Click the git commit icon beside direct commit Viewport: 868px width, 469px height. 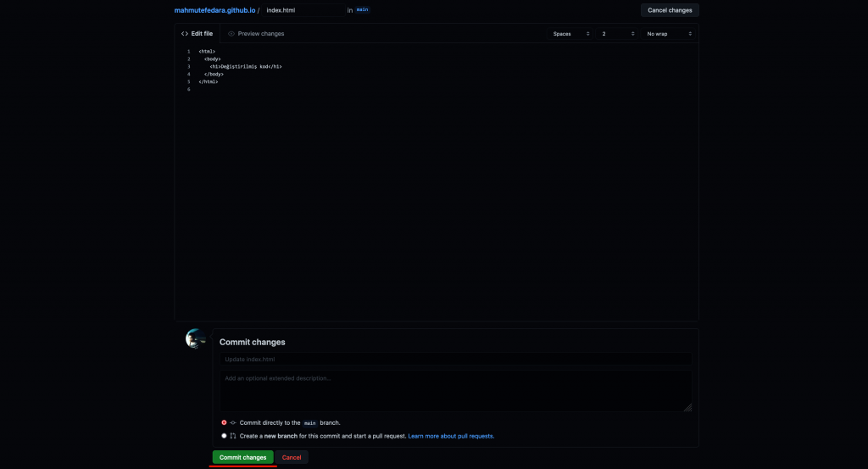point(233,422)
